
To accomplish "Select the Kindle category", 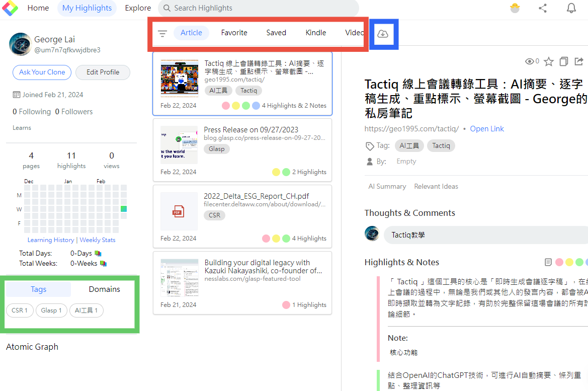I will click(x=315, y=32).
